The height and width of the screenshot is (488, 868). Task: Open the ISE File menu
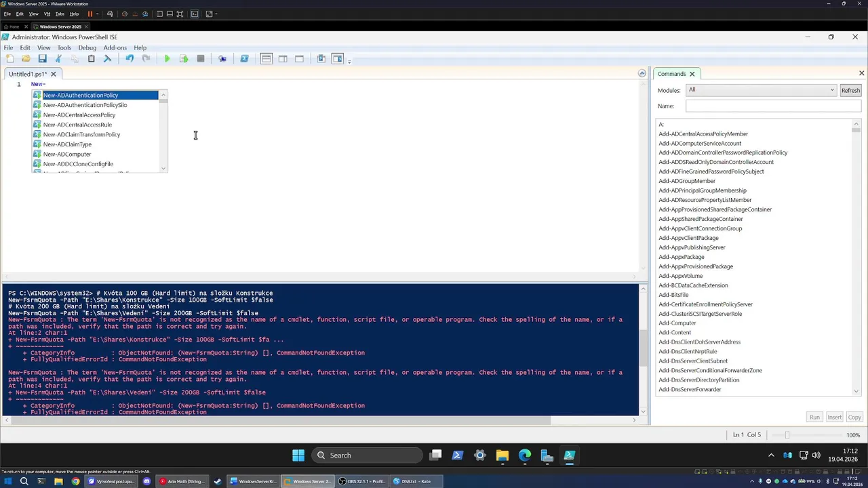(8, 47)
